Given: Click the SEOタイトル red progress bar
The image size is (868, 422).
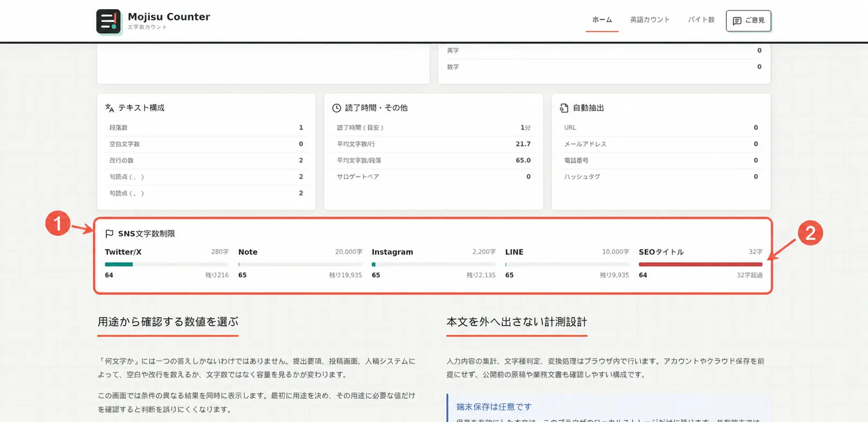Looking at the screenshot, I should [x=700, y=264].
